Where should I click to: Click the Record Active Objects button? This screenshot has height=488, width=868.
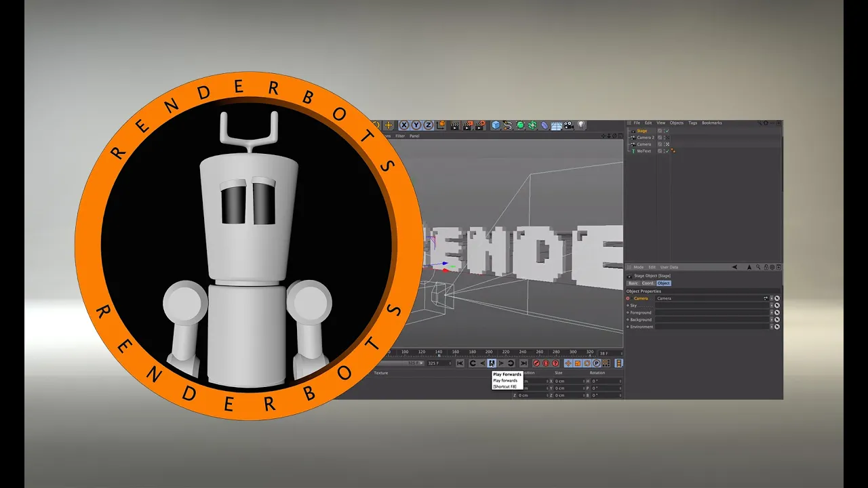(536, 363)
